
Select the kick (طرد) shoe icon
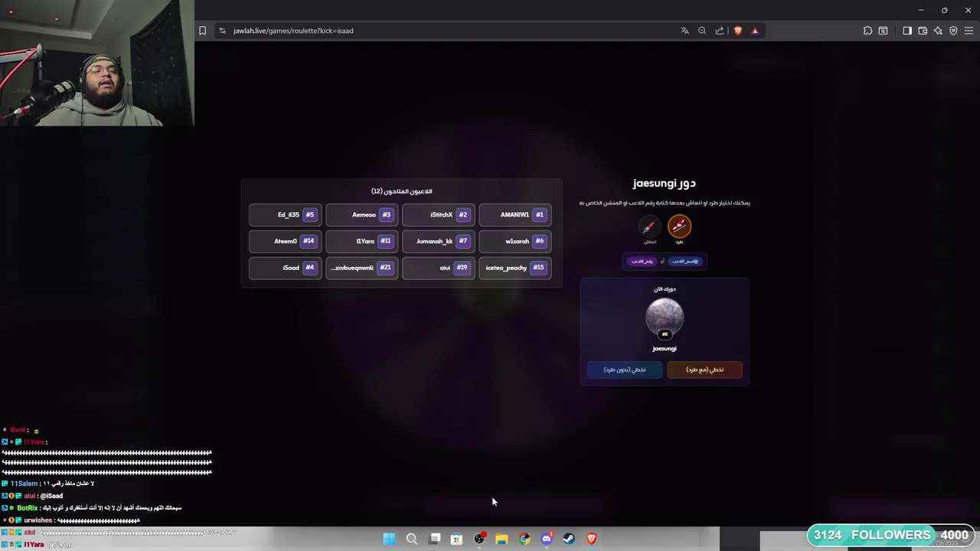[679, 226]
